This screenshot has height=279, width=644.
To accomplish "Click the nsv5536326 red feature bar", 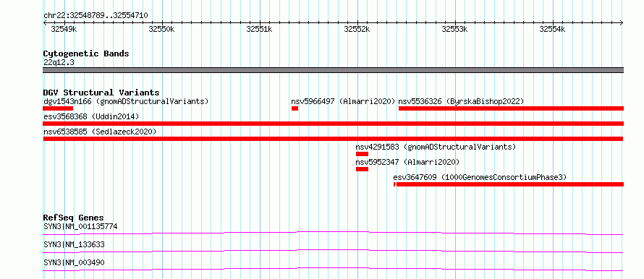I will 511,108.
